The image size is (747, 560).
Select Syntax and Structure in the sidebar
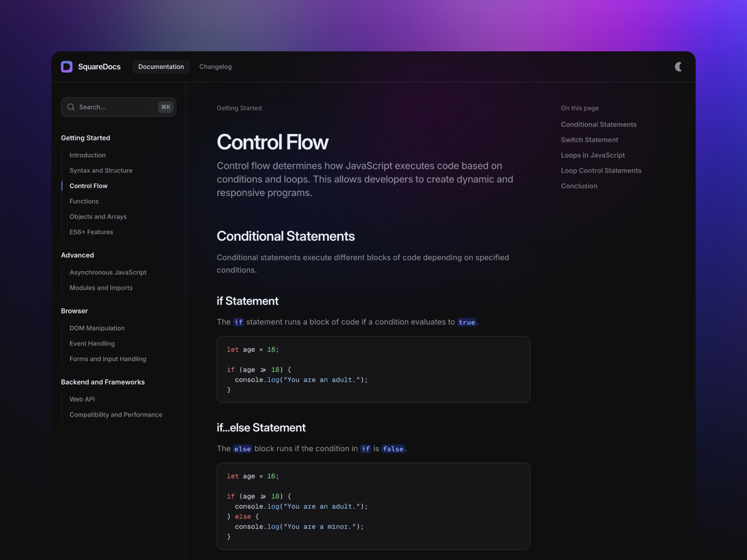(101, 170)
